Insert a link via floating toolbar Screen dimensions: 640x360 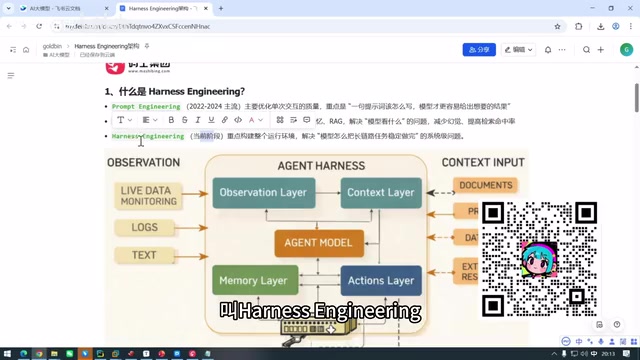224,120
